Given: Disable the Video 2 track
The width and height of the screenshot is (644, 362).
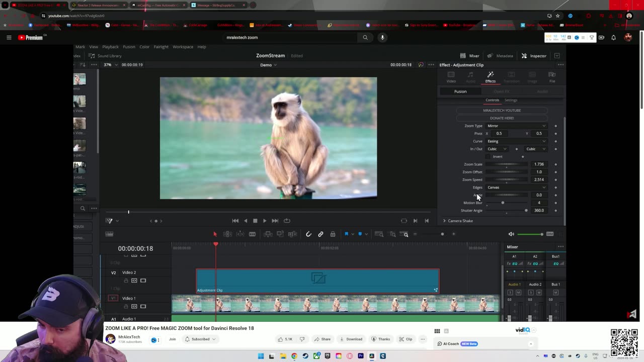Looking at the screenshot, I should click(x=143, y=281).
